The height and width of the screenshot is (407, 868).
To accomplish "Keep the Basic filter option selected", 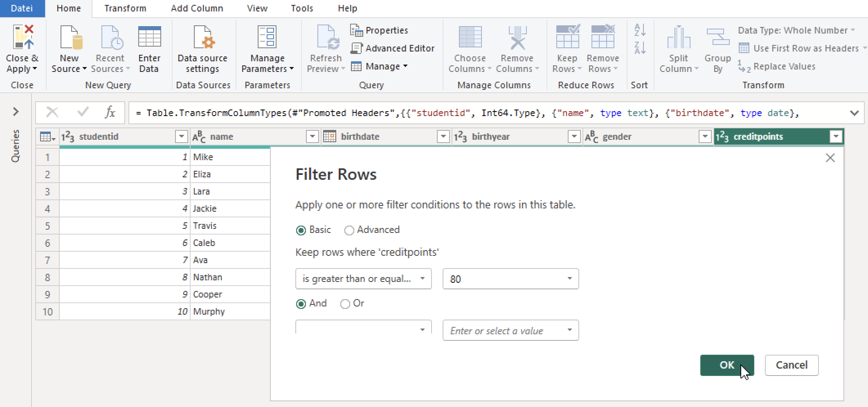I will coord(301,230).
